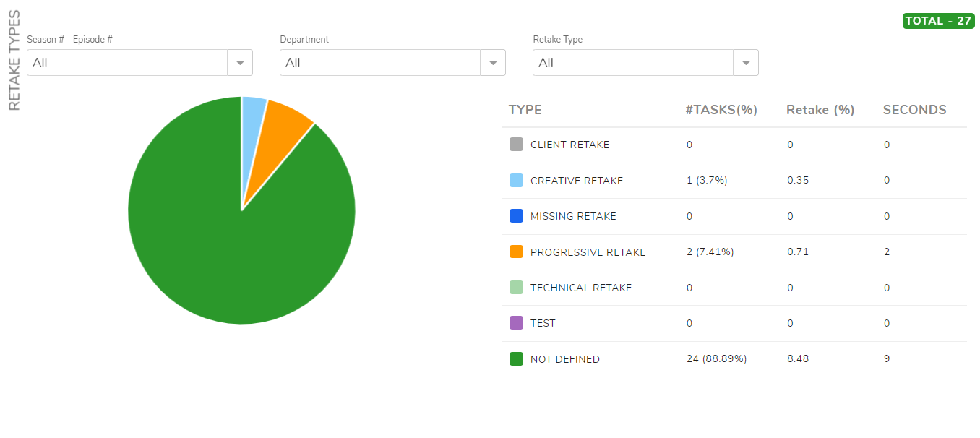980x438 pixels.
Task: Click the Season # - Episode # 'All' field
Action: point(127,63)
